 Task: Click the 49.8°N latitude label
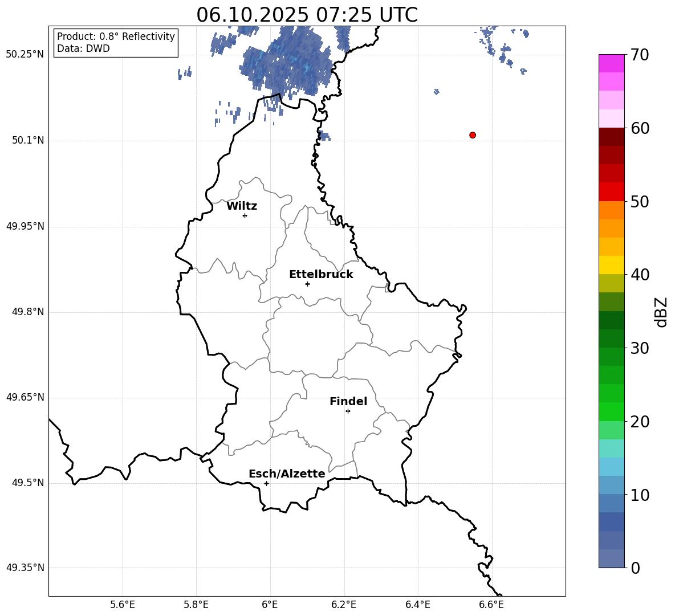pos(28,312)
